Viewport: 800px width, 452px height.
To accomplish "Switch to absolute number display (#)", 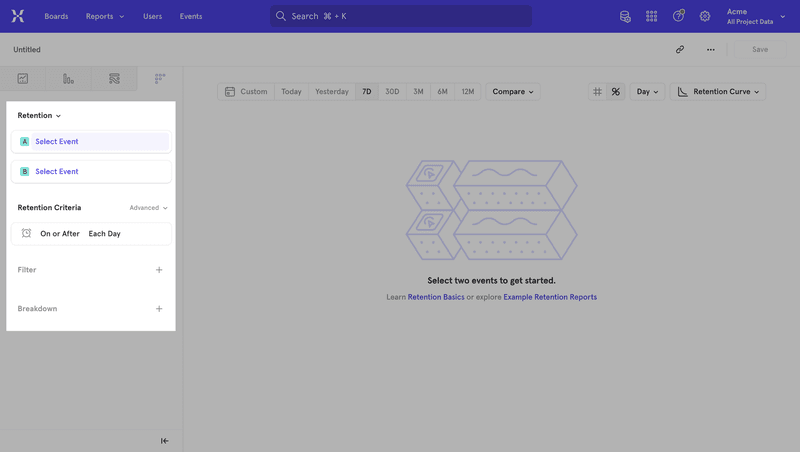I will pyautogui.click(x=597, y=92).
